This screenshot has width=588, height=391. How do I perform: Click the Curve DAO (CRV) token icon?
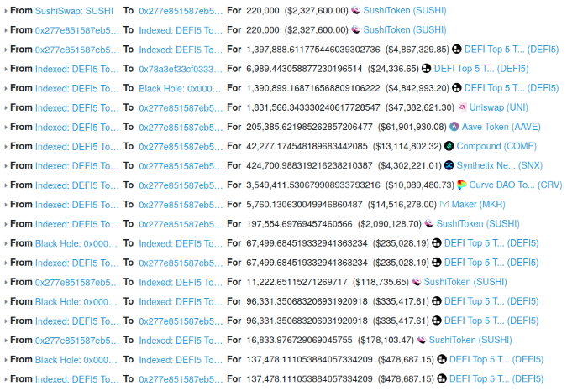pyautogui.click(x=462, y=185)
